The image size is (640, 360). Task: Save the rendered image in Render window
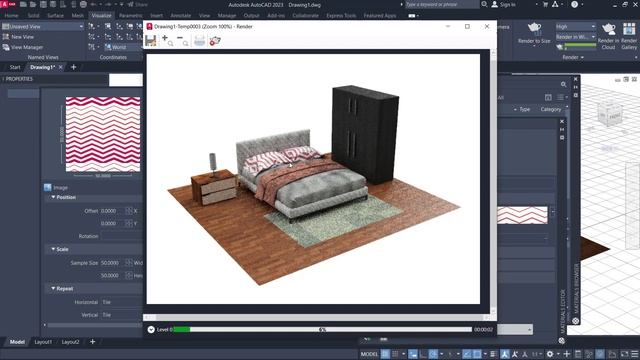point(151,40)
